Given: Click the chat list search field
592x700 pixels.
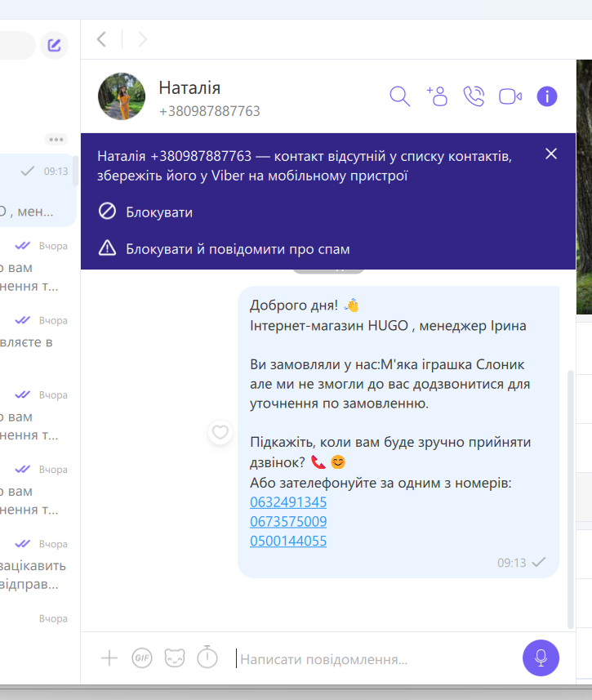Looking at the screenshot, I should click(16, 45).
